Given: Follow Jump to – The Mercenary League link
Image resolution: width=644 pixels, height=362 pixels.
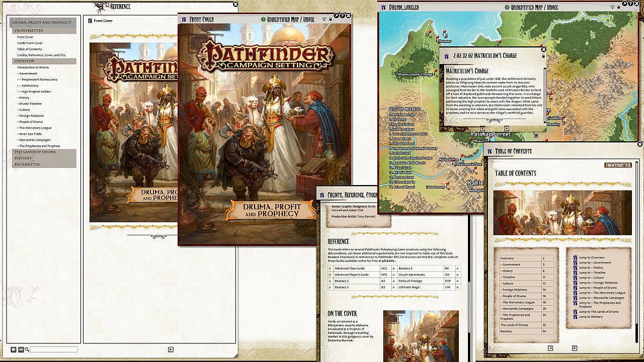Looking at the screenshot, I should click(x=602, y=293).
